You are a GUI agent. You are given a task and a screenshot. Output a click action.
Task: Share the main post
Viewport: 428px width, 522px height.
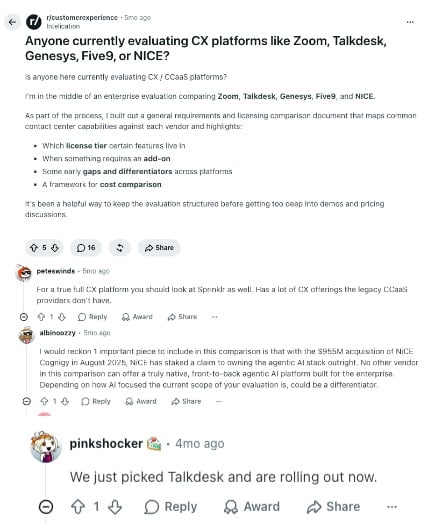tap(159, 248)
